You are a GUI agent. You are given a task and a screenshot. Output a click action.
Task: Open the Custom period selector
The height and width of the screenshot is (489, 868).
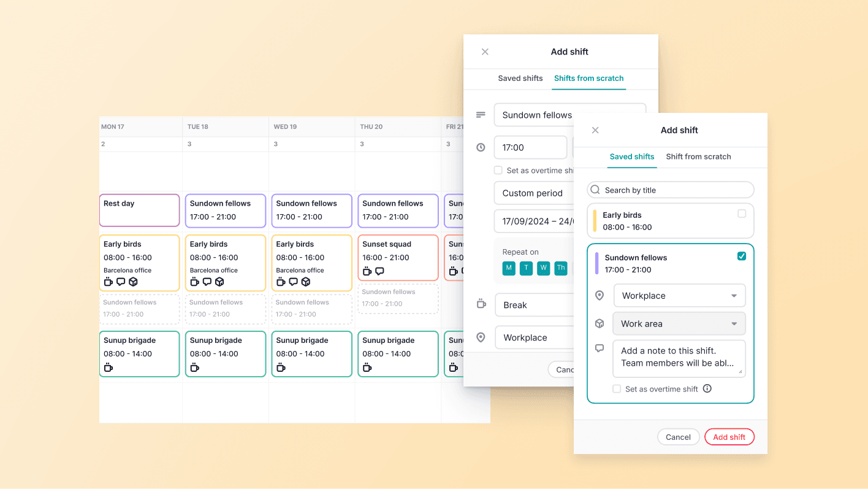point(534,193)
